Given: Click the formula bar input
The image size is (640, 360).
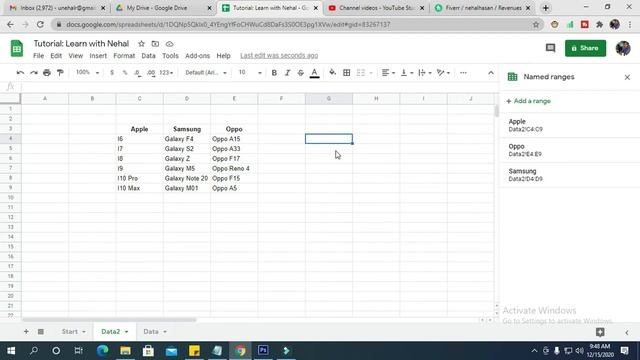Looking at the screenshot, I should tap(259, 87).
